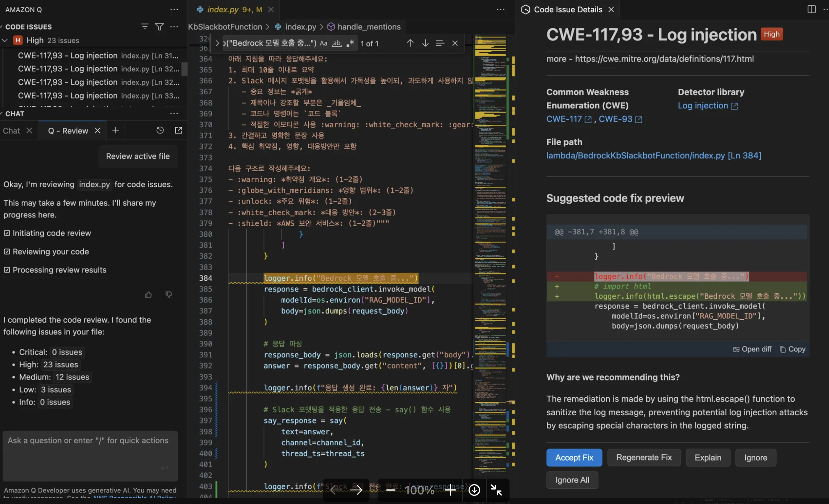Open the filter issues funnel icon

coord(159,27)
